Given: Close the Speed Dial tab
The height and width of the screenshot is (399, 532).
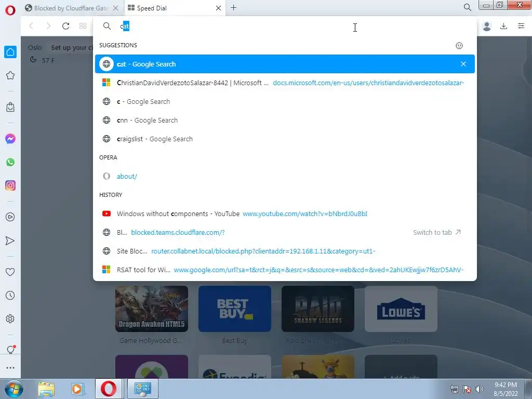Looking at the screenshot, I should (219, 8).
